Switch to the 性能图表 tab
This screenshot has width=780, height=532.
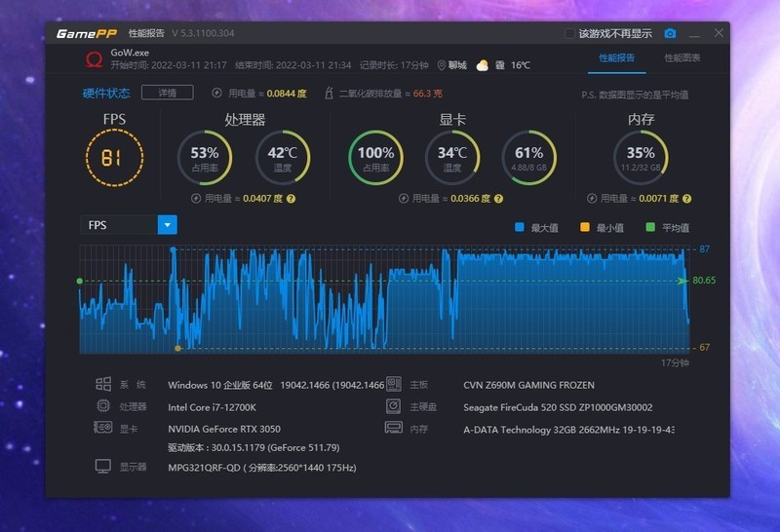point(682,58)
